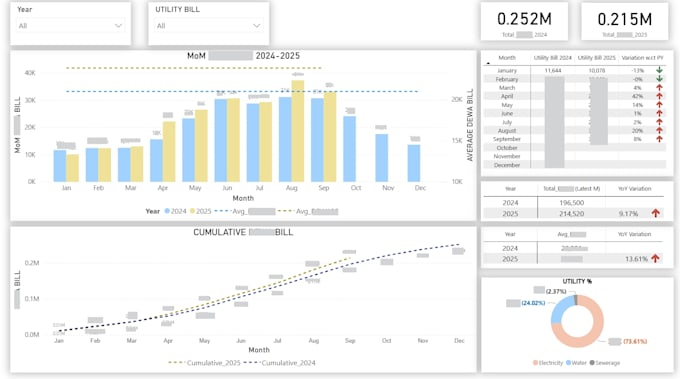The image size is (680, 379).
Task: Click the December 2024 blue bar
Action: [414, 163]
